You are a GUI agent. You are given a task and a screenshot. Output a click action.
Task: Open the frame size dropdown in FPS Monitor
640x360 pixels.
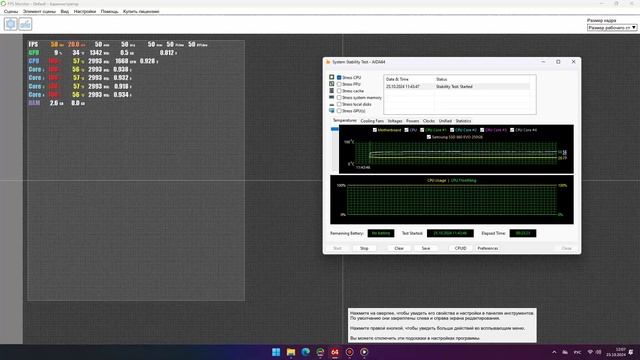click(612, 27)
